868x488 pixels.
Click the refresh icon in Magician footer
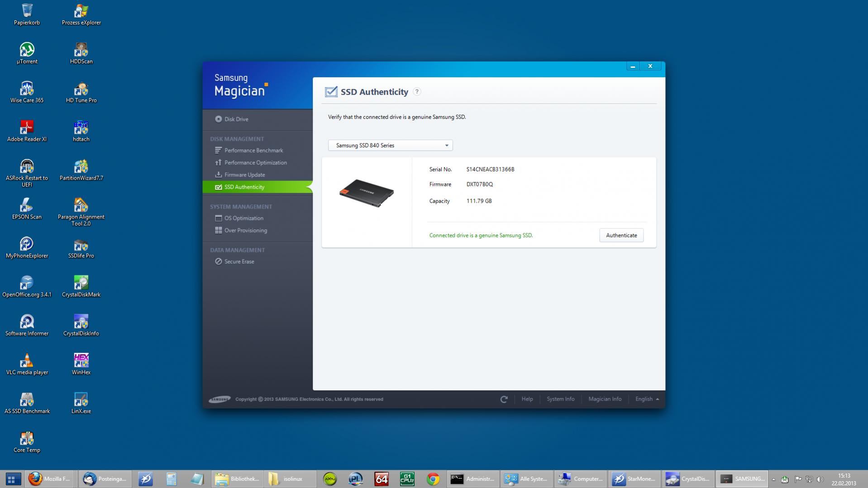(504, 399)
